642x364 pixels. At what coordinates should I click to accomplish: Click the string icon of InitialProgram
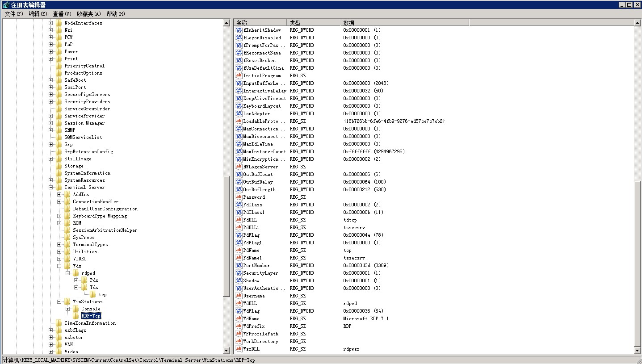point(239,75)
